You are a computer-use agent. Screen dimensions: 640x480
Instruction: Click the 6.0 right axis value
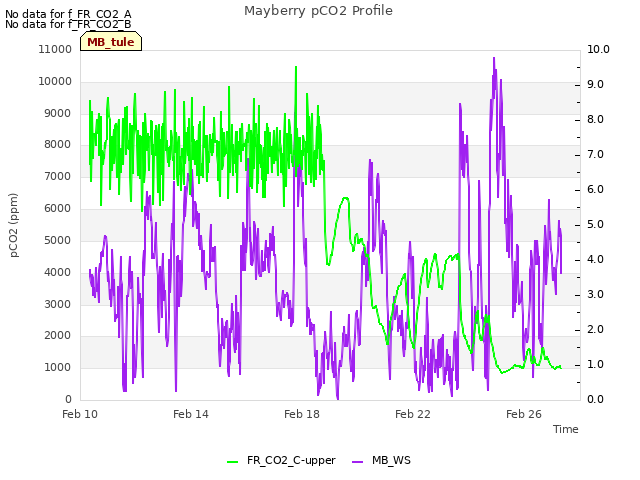point(596,189)
